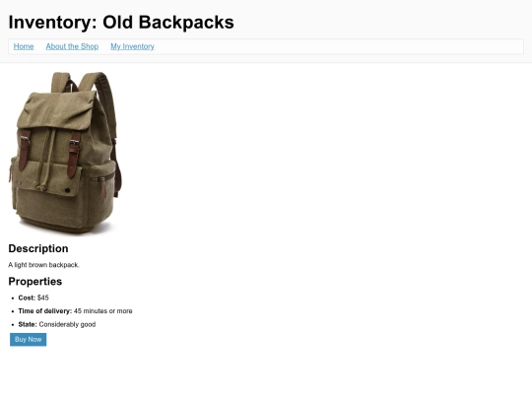Click the backpack's shoulder strap
This screenshot has height=399, width=532.
coord(108,101)
